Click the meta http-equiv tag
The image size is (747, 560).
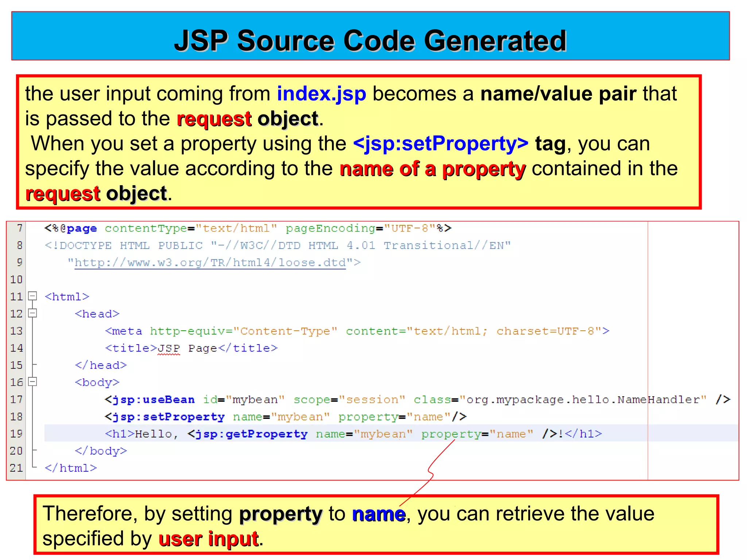coord(357,331)
